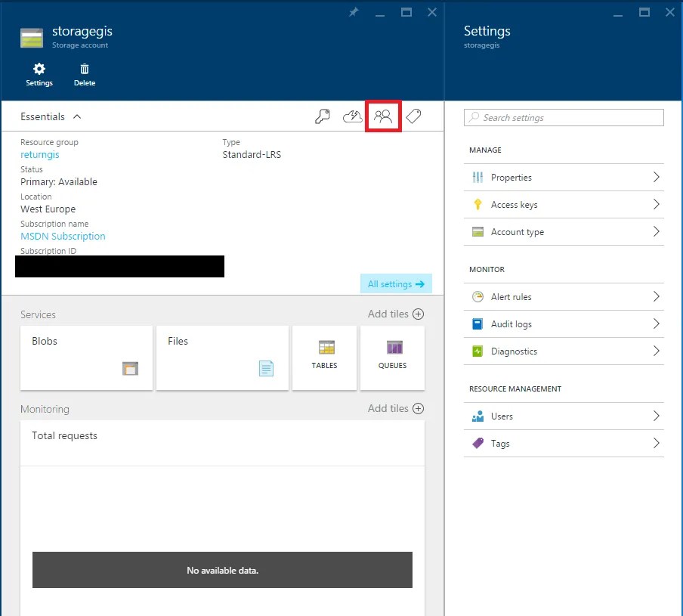Click the yellow Access keys icon

477,204
